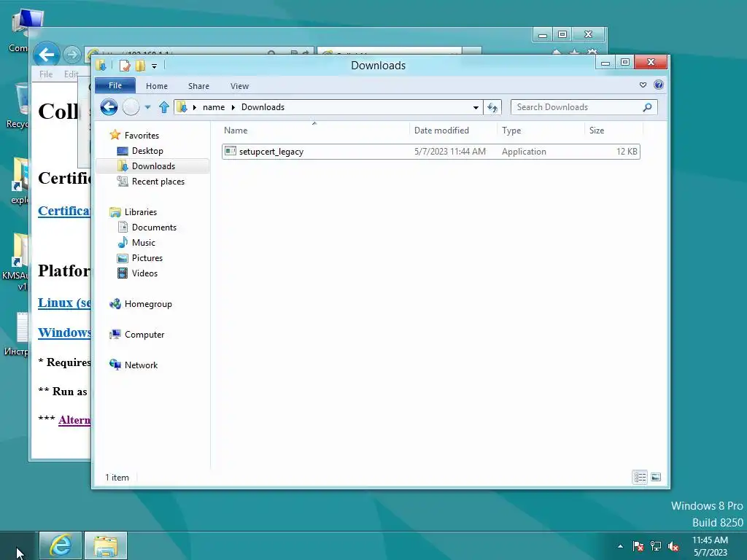Sort by Name column header
Viewport: 747px width, 560px height.
click(x=314, y=130)
